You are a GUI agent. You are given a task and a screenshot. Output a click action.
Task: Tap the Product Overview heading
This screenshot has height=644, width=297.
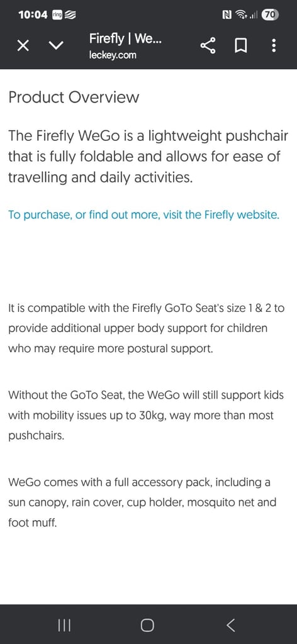click(x=74, y=97)
